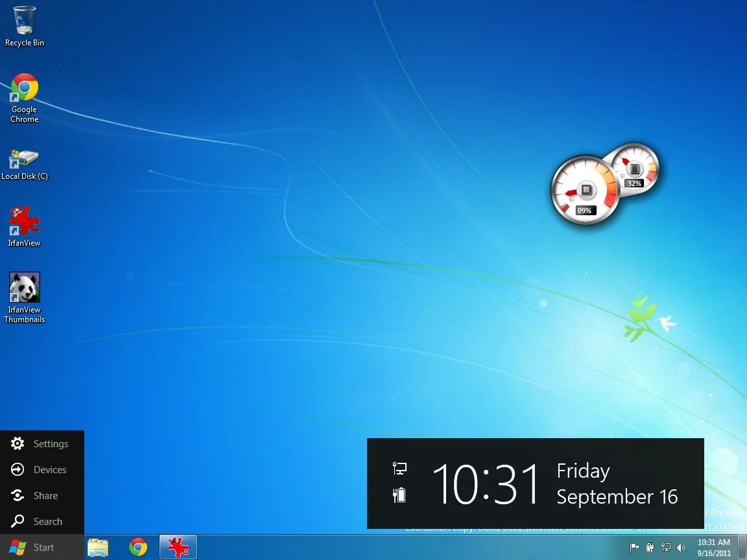This screenshot has height=560, width=747.
Task: Select the IrfanView Thumbnails panda icon
Action: 24,297
